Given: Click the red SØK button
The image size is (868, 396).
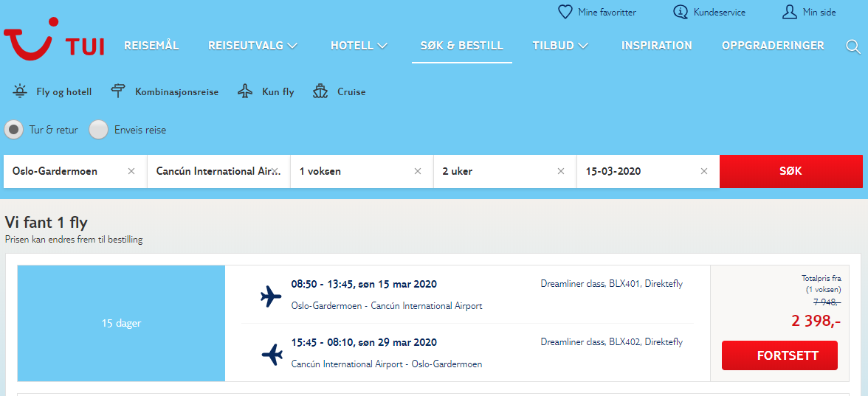Looking at the screenshot, I should click(790, 171).
